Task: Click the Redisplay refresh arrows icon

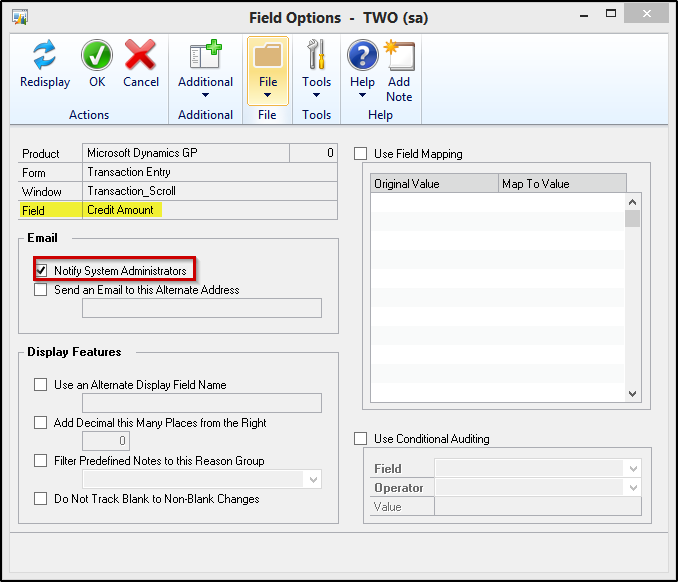Action: point(45,55)
